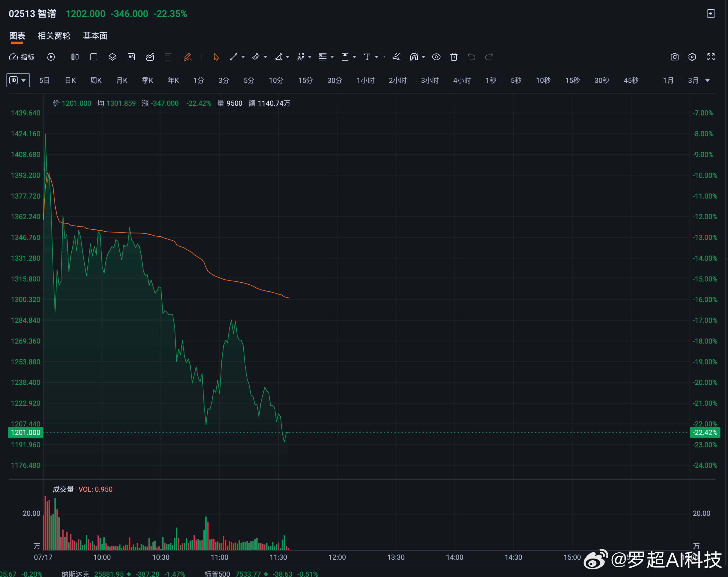Select the text annotation tool
This screenshot has width=728, height=577.
(x=367, y=57)
